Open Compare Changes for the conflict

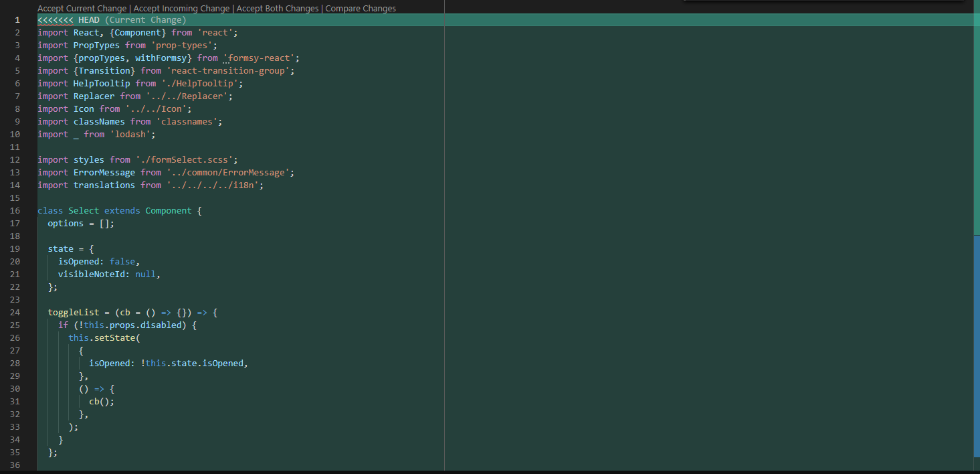(361, 9)
